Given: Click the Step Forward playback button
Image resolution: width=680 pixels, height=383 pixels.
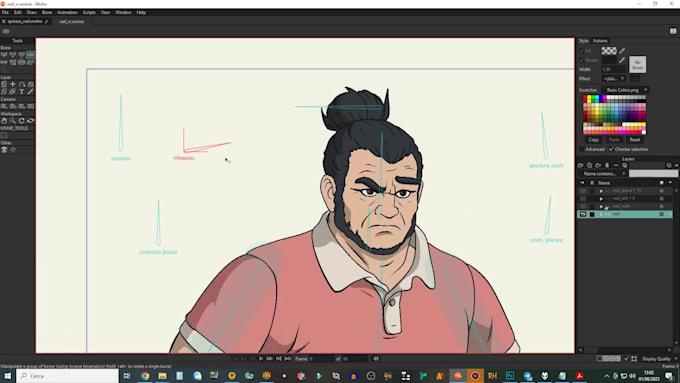Looking at the screenshot, I should tap(270, 359).
